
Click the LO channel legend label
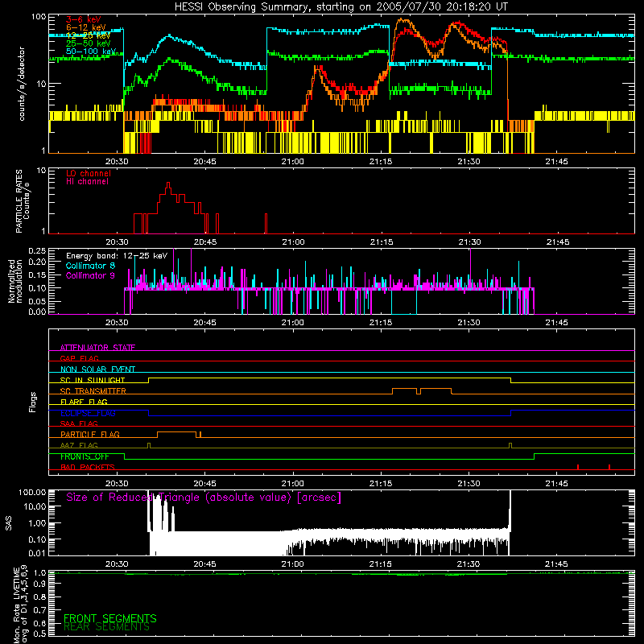pyautogui.click(x=89, y=173)
